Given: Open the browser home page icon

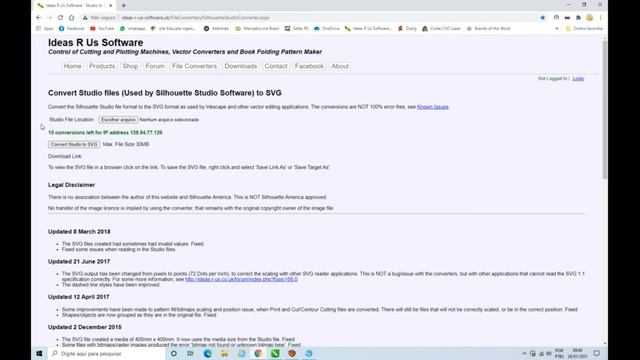Looking at the screenshot, I should (x=71, y=18).
